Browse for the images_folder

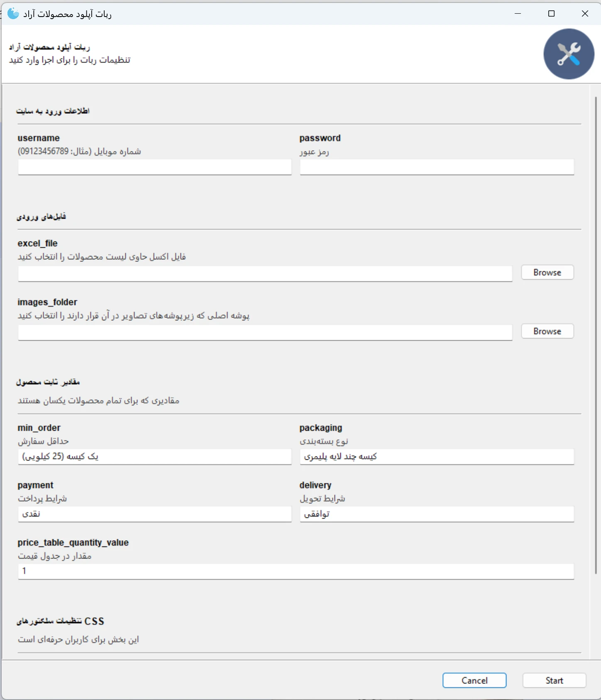pos(547,332)
